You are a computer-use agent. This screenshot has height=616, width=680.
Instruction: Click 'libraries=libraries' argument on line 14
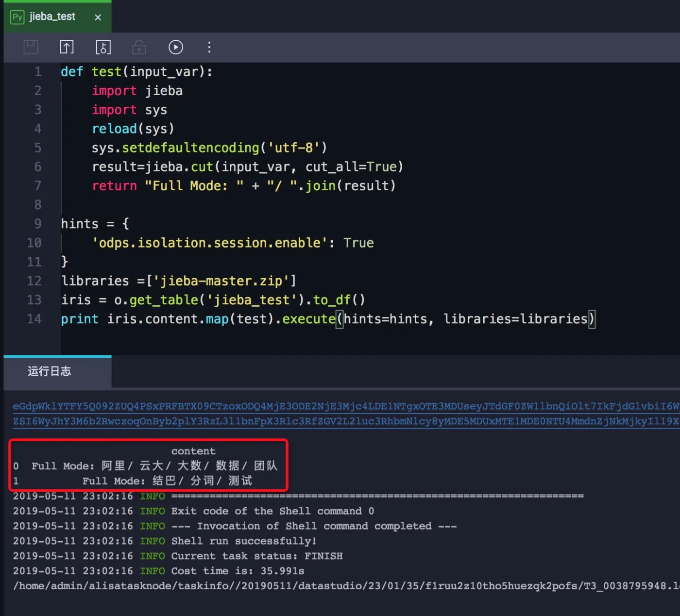click(x=516, y=319)
